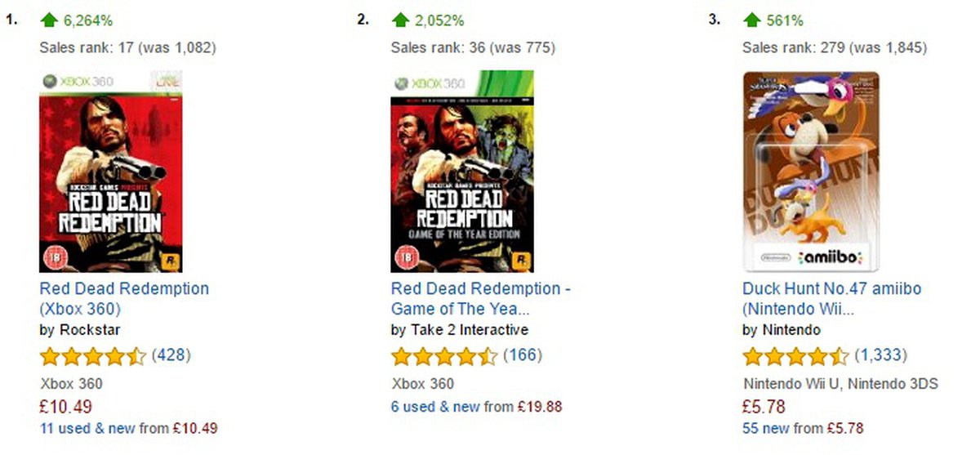Click the 6 used & new offers link

click(435, 406)
